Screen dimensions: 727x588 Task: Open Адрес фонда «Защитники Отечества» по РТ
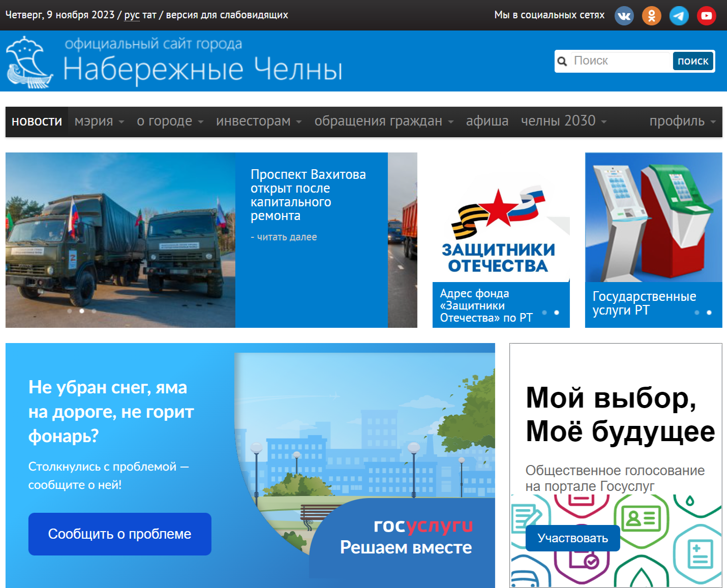[x=486, y=306]
